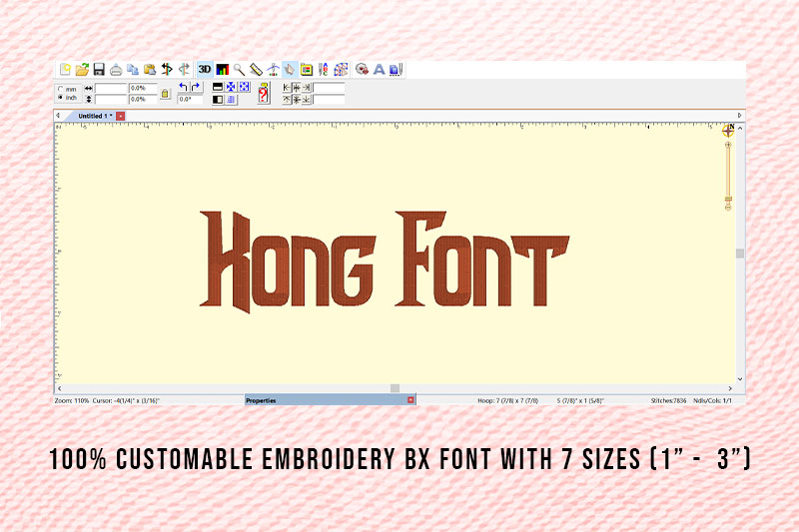Align objects to the right edge

point(307,88)
